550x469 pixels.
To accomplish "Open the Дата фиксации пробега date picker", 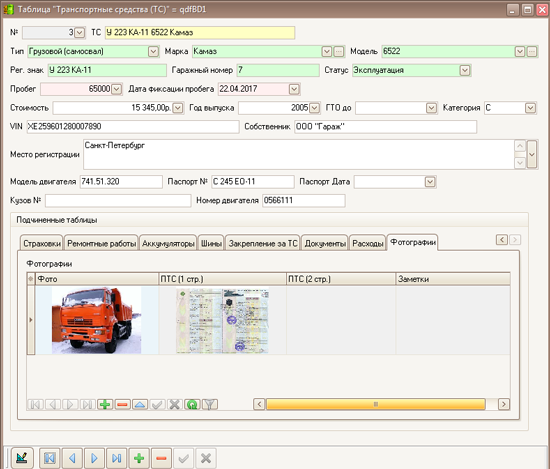I will [x=294, y=89].
